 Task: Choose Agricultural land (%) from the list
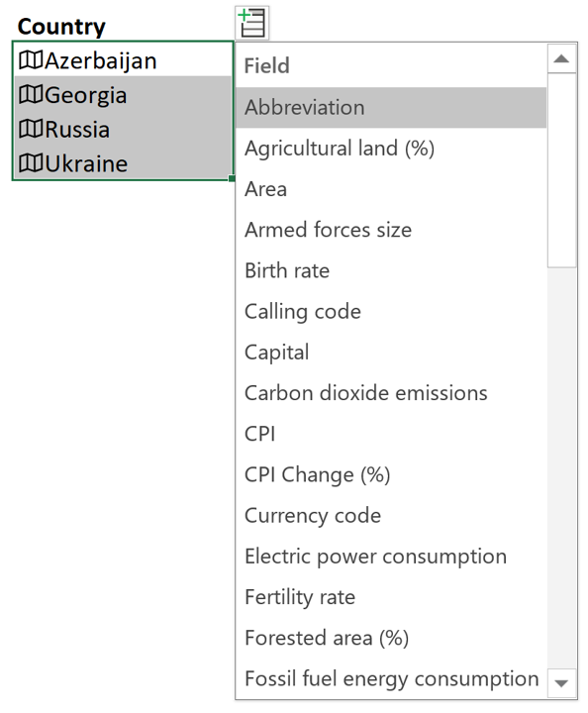coord(391,149)
